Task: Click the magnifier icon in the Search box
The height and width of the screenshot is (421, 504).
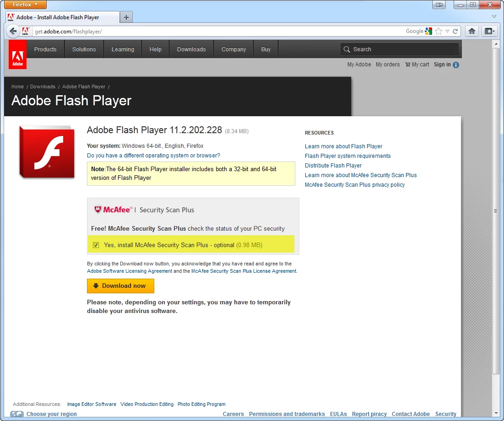Action: 347,49
